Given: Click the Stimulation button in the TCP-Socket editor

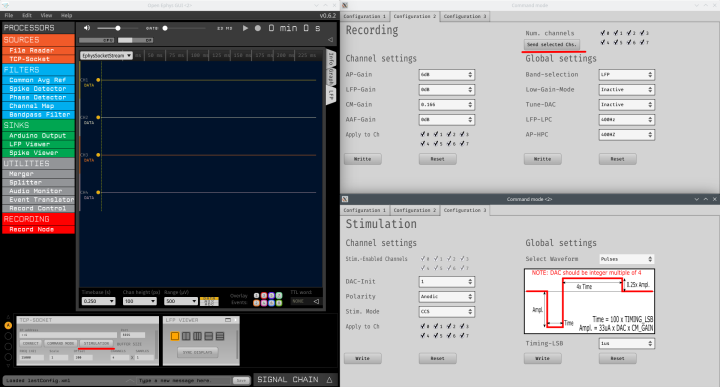Looking at the screenshot, I should click(x=96, y=343).
